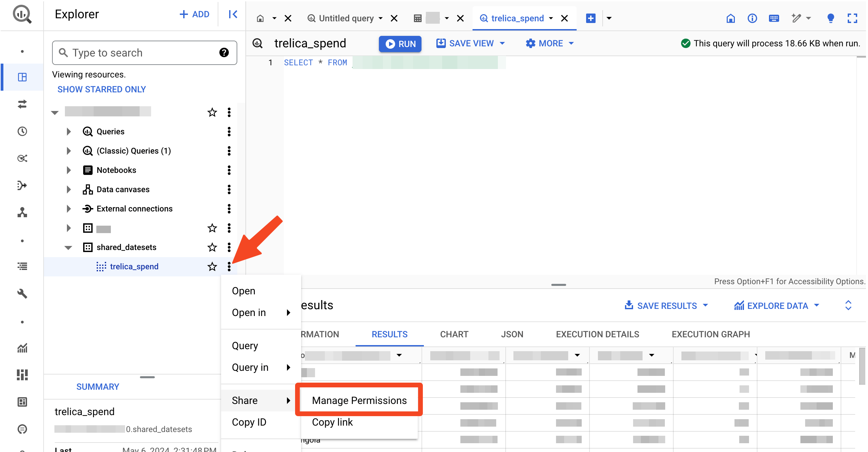The width and height of the screenshot is (868, 452).
Task: Expand the (Classic) Queries node
Action: point(69,151)
